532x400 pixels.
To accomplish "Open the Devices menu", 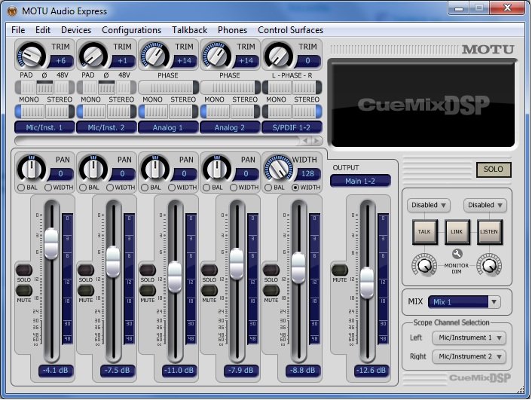I will click(x=76, y=30).
